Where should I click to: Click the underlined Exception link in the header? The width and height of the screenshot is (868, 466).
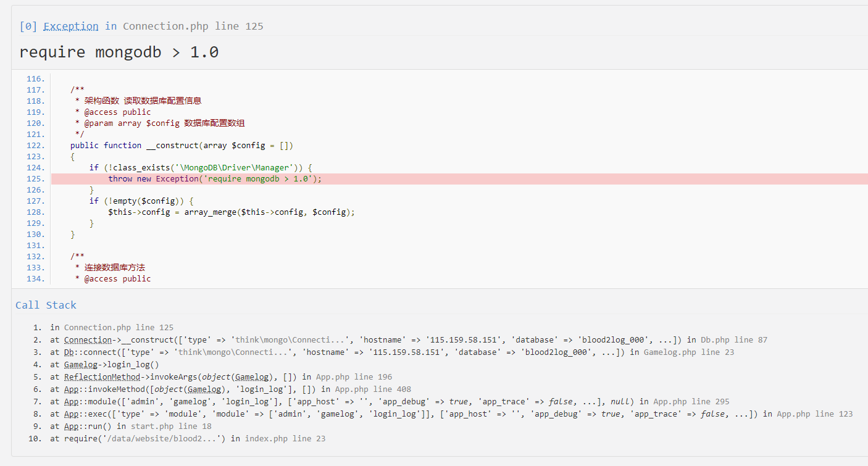[x=70, y=26]
